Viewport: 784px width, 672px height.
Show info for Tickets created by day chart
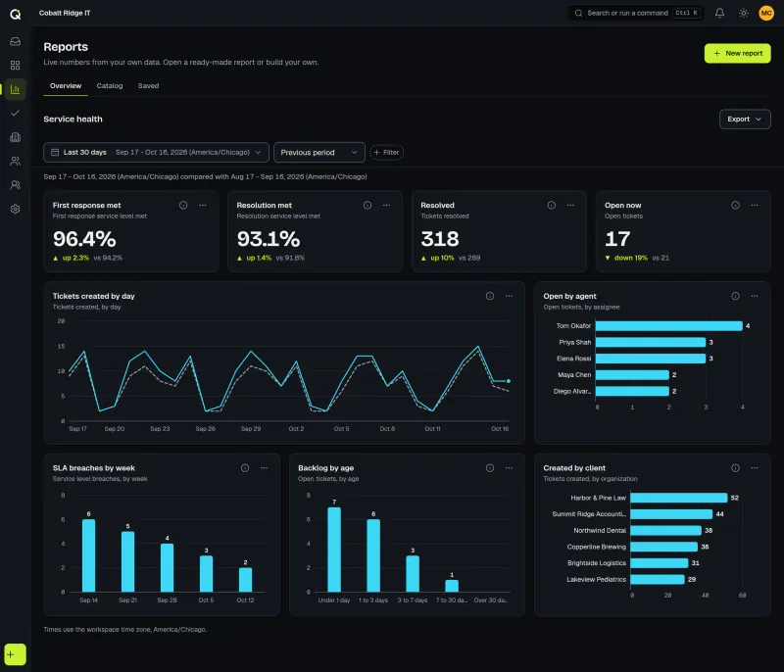[490, 296]
